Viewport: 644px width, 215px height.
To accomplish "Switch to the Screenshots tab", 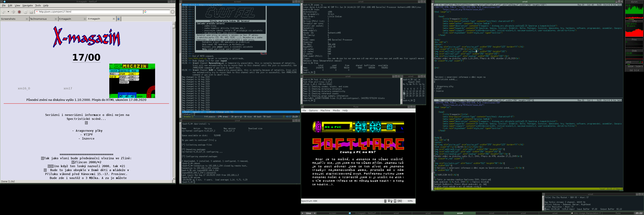I will [x=9, y=19].
